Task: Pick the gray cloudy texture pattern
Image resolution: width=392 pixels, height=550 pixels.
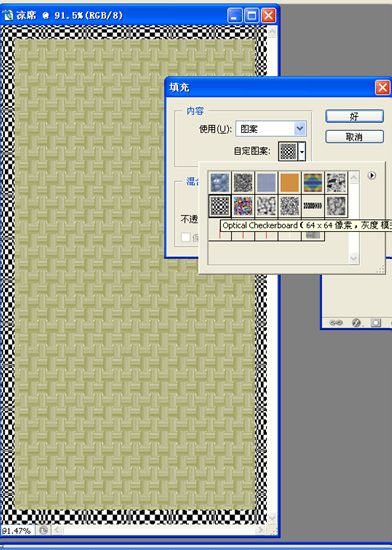Action: pyautogui.click(x=336, y=206)
